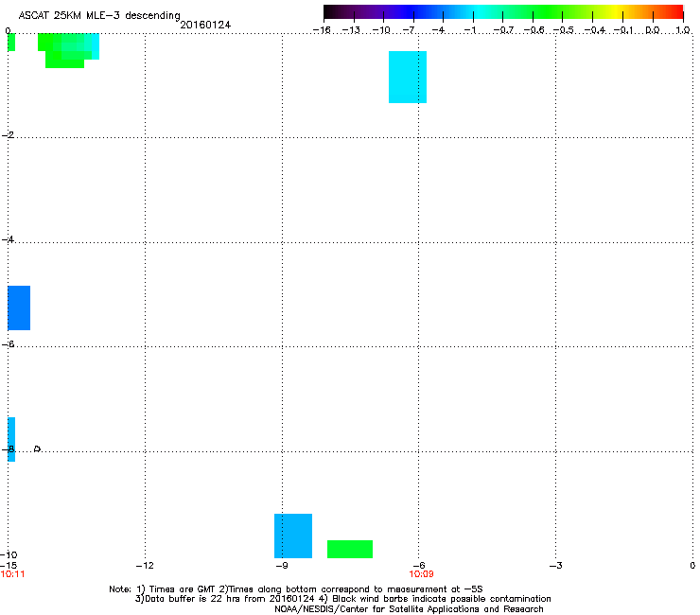Click the wind barb symbol near latitude -8
The image size is (700, 615).
[x=38, y=448]
